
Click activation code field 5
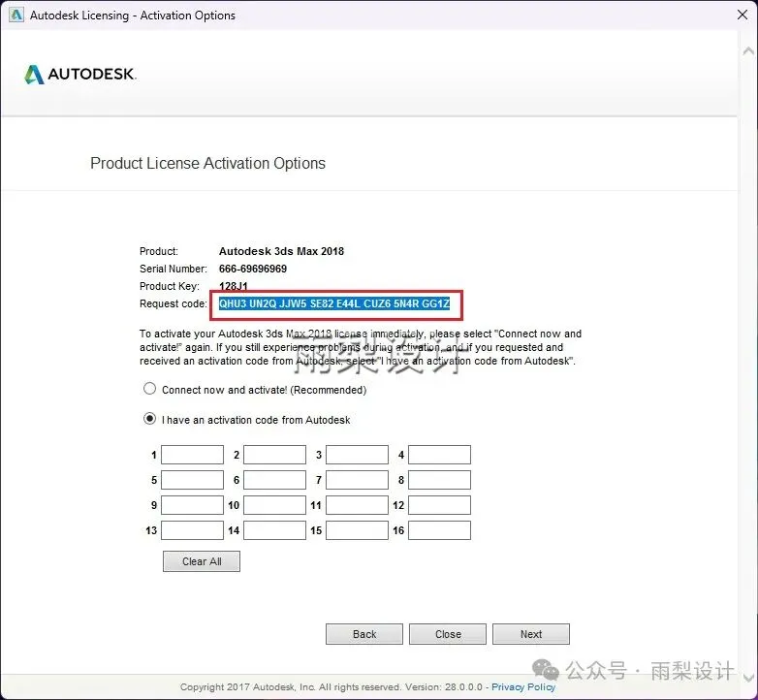click(x=192, y=480)
